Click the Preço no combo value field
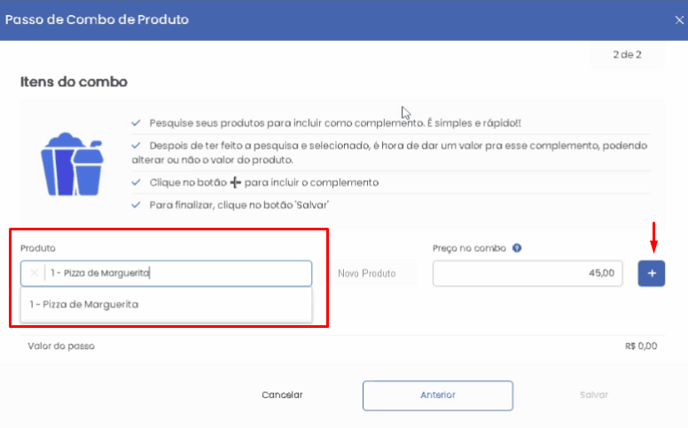The width and height of the screenshot is (688, 428). point(527,273)
